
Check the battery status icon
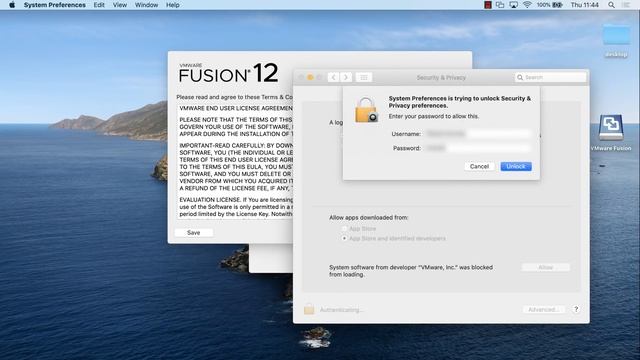click(557, 5)
